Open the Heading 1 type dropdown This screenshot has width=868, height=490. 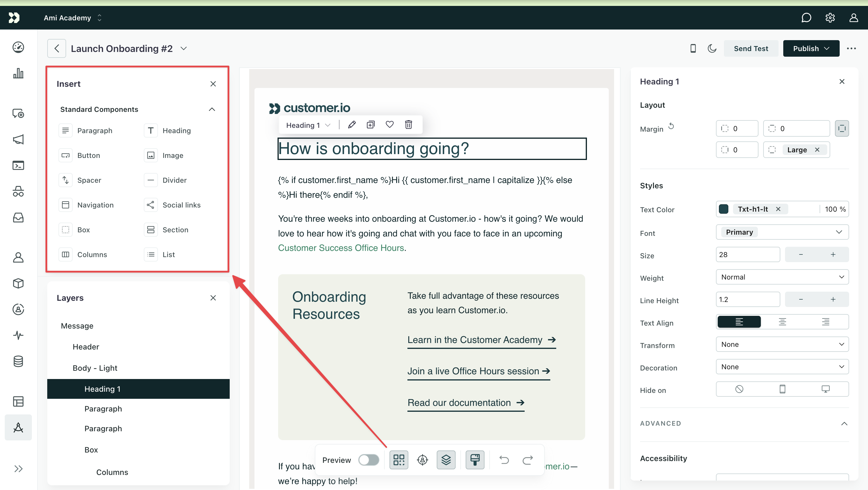point(308,125)
